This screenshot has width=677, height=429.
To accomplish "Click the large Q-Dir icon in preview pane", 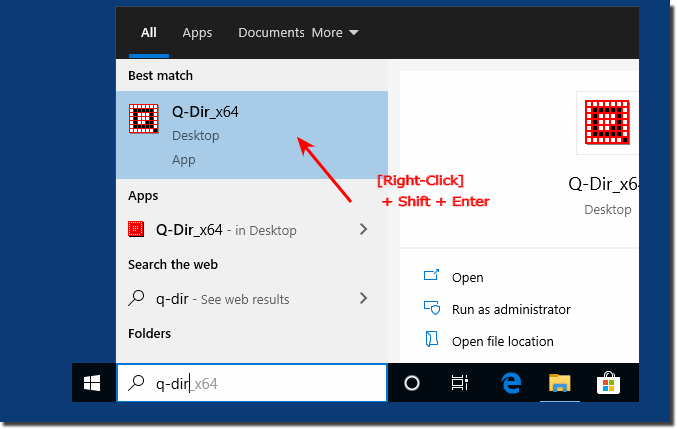I will click(x=607, y=122).
